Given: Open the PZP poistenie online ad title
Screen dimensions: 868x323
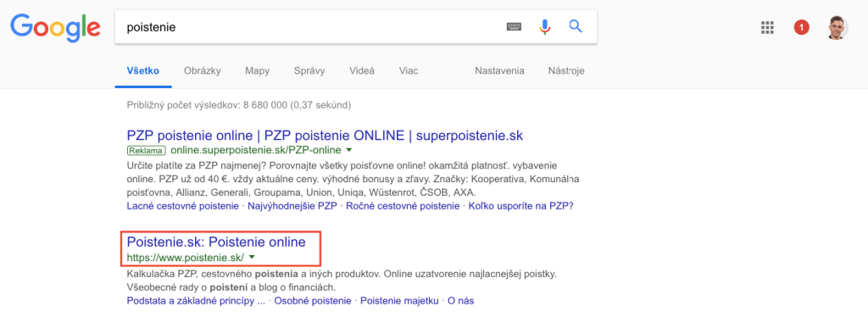Looking at the screenshot, I should pyautogui.click(x=325, y=135).
